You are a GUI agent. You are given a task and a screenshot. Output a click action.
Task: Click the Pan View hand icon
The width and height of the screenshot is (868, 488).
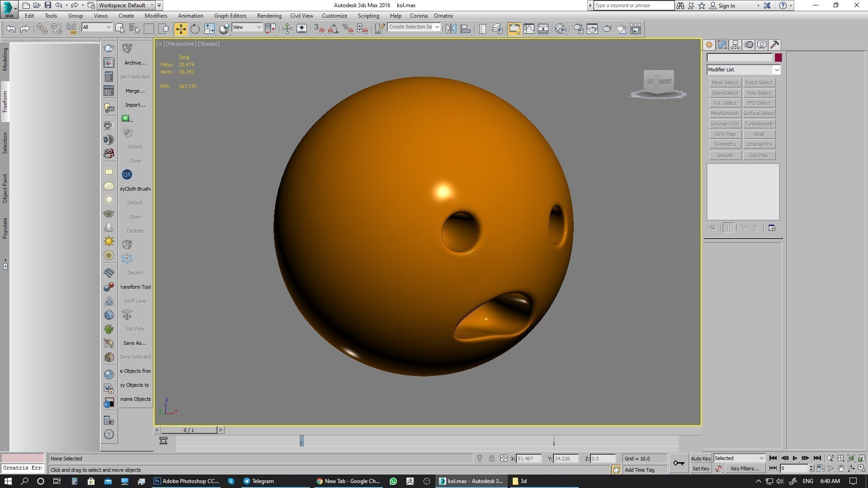click(841, 469)
